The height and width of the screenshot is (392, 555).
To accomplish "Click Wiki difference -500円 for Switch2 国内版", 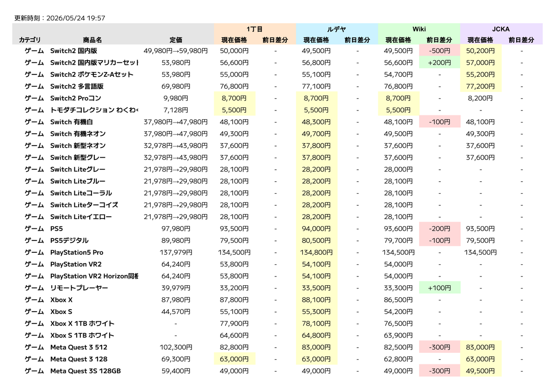I will coord(440,51).
